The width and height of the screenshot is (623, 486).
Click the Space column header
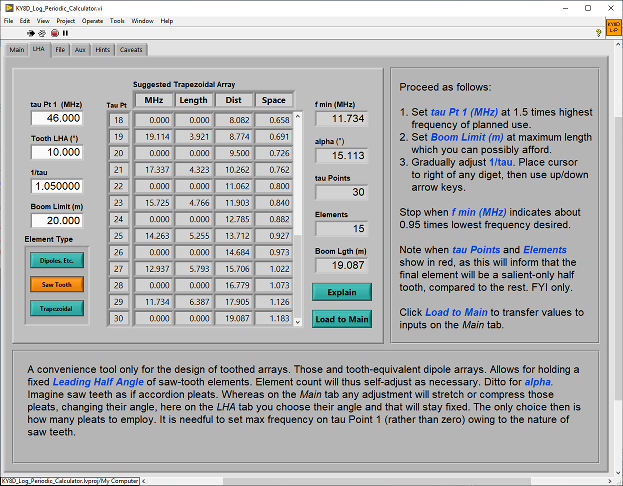273,100
